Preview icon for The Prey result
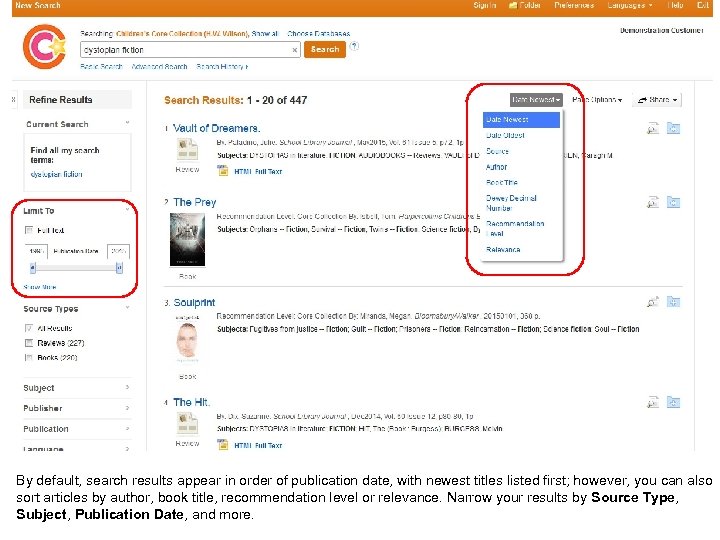 pyautogui.click(x=652, y=202)
